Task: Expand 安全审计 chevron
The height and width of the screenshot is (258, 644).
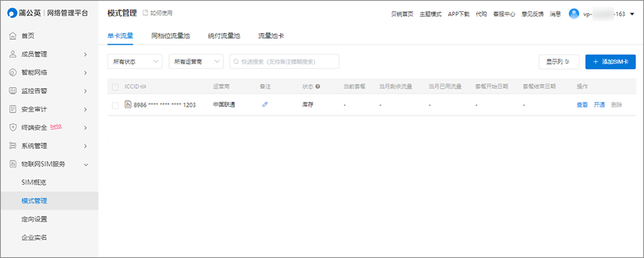Action: (x=85, y=110)
